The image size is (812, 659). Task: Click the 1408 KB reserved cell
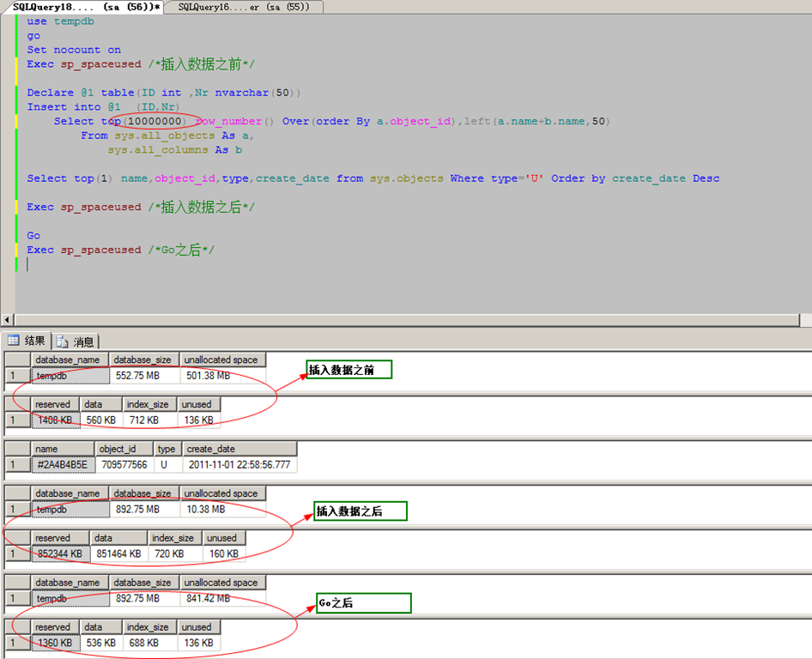pyautogui.click(x=55, y=420)
